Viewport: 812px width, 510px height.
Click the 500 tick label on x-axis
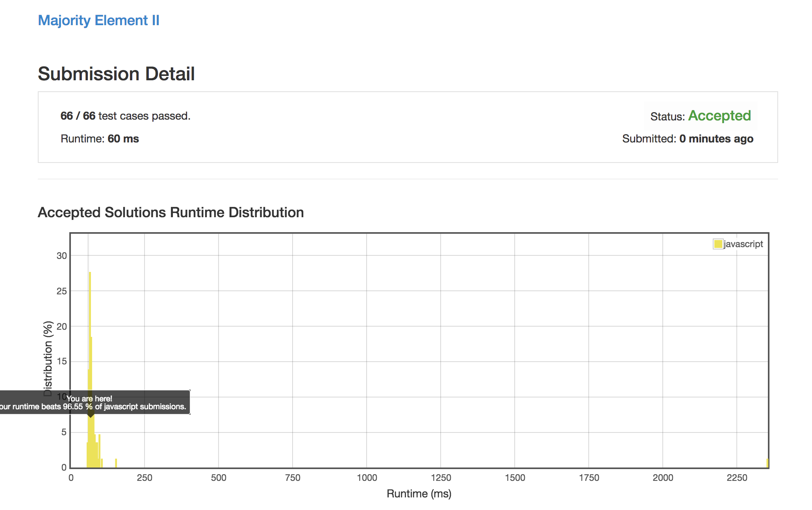click(219, 478)
